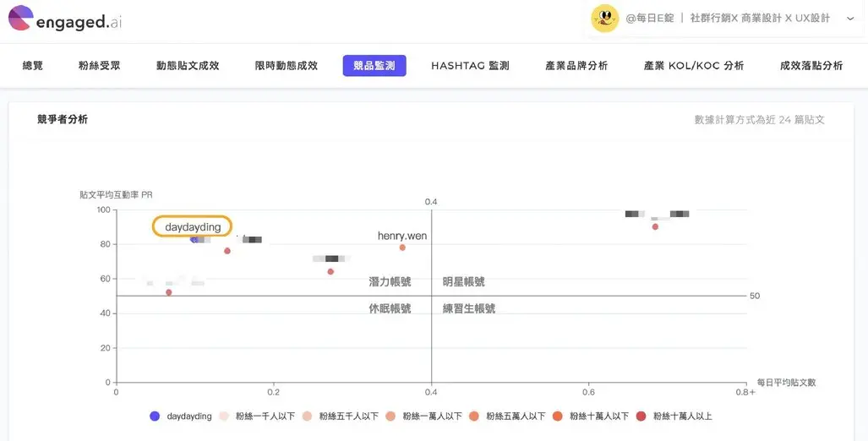Click the 每日平均貼文數 axis title
868x441 pixels.
pyautogui.click(x=787, y=383)
